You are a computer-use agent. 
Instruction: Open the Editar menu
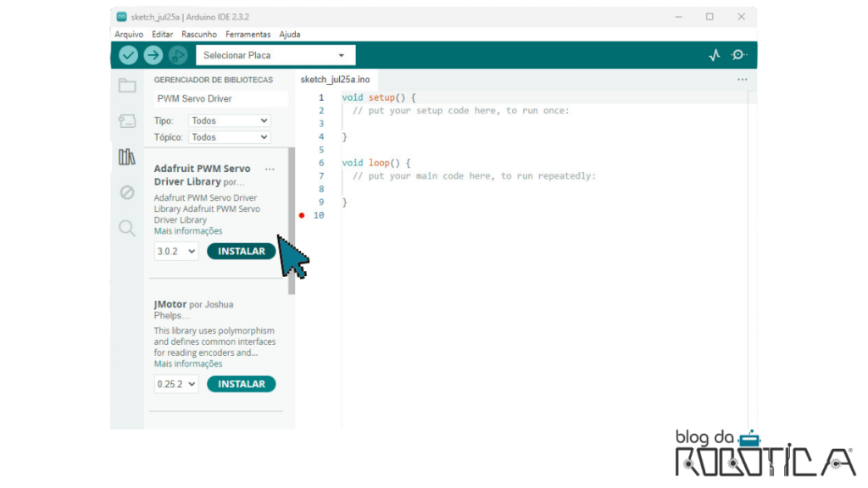162,34
